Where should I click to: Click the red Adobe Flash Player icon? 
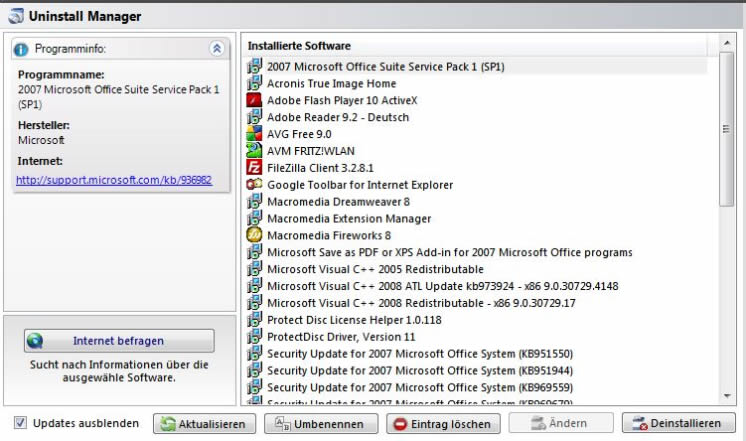pos(255,100)
